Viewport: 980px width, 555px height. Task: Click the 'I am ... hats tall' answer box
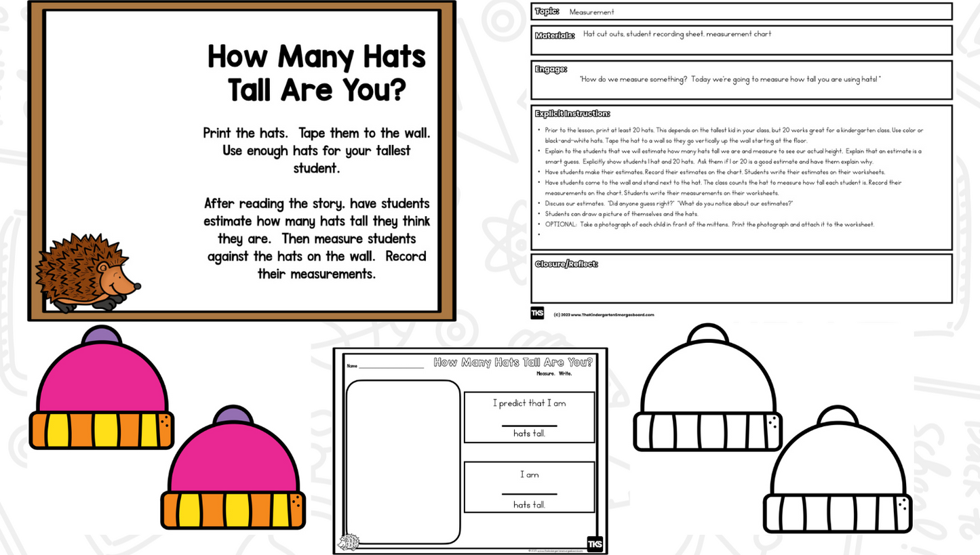click(x=529, y=487)
